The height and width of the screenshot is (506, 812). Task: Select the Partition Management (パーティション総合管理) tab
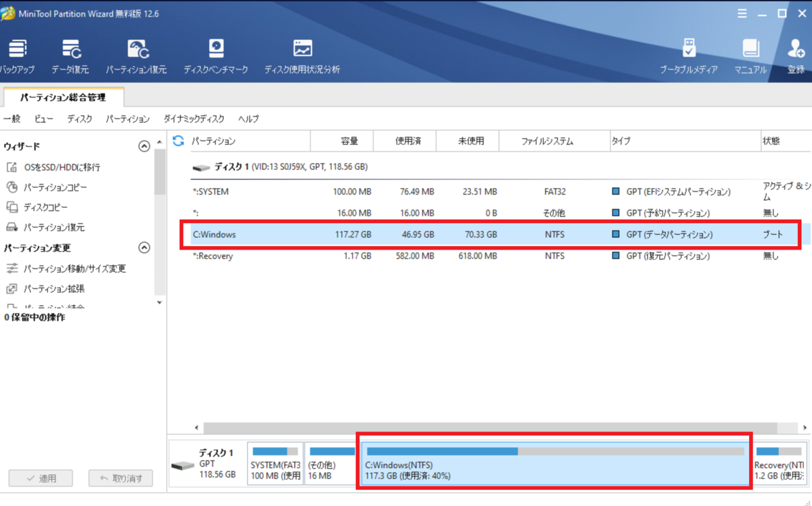pyautogui.click(x=63, y=97)
